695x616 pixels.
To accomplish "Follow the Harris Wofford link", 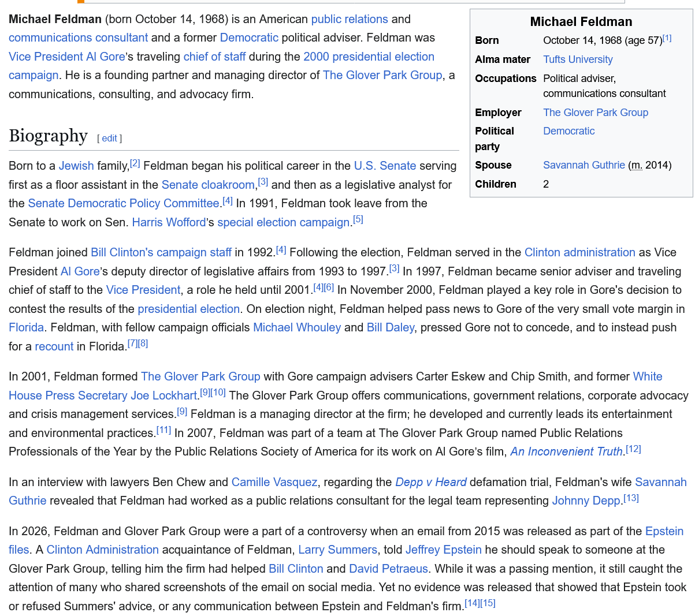I will click(169, 222).
